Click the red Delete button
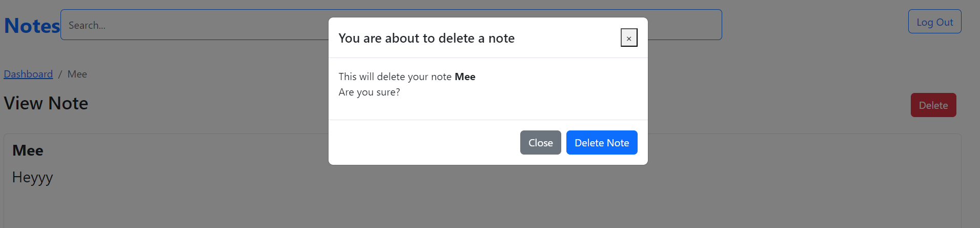Image resolution: width=980 pixels, height=228 pixels. pyautogui.click(x=933, y=105)
